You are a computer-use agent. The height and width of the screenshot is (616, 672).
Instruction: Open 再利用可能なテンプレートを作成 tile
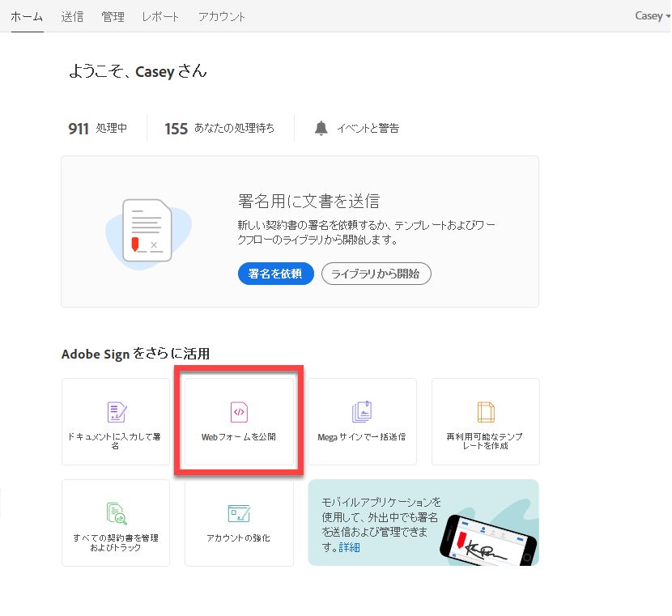pyautogui.click(x=486, y=422)
